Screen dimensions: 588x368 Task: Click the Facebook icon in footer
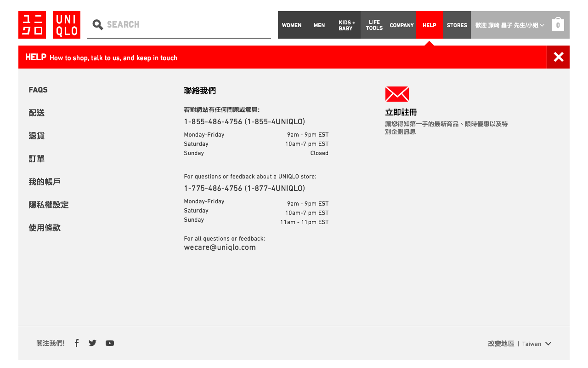click(77, 343)
